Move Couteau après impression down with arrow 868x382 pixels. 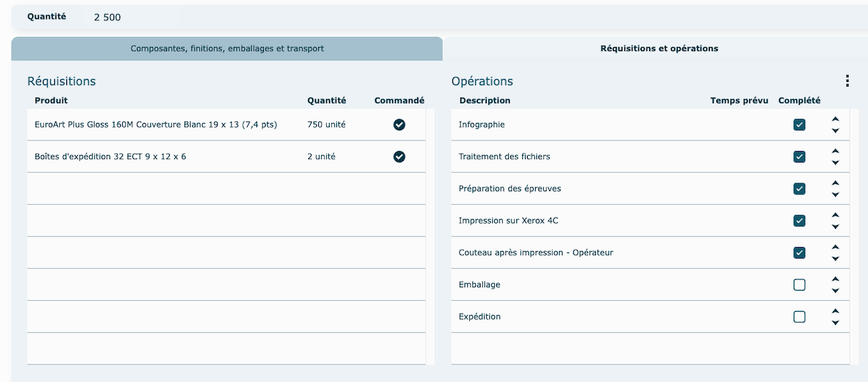[x=835, y=258]
